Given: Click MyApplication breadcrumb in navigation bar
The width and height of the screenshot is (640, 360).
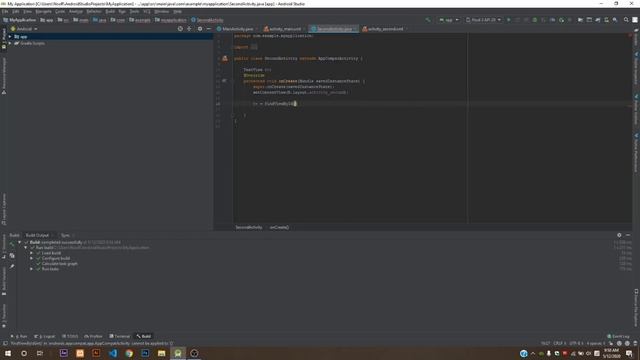Looking at the screenshot, I should click(x=20, y=20).
